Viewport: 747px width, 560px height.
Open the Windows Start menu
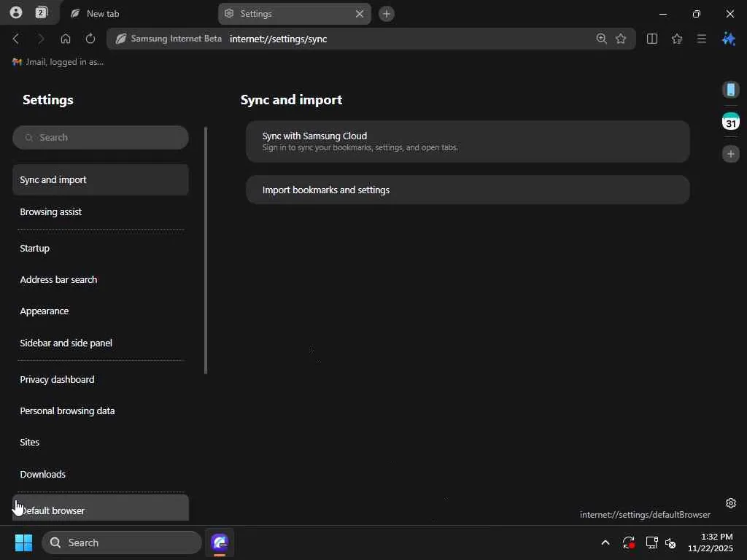pos(23,542)
